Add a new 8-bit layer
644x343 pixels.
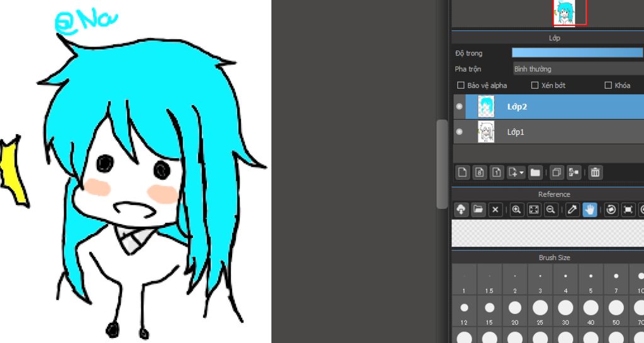tap(479, 172)
